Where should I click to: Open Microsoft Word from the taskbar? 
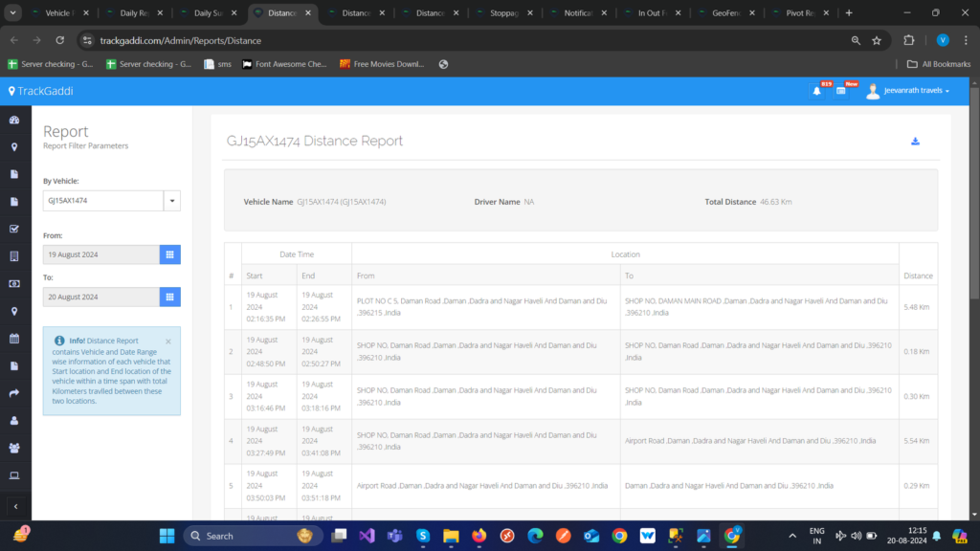(x=648, y=536)
